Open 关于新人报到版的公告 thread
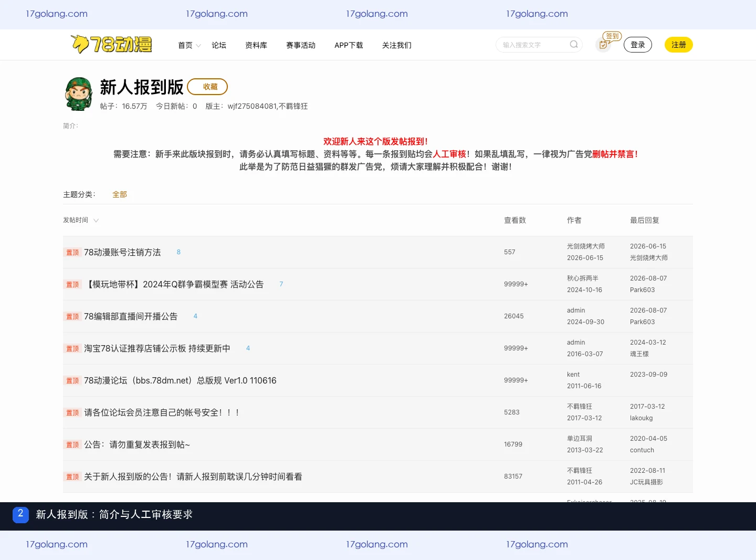The height and width of the screenshot is (560, 756). (193, 476)
